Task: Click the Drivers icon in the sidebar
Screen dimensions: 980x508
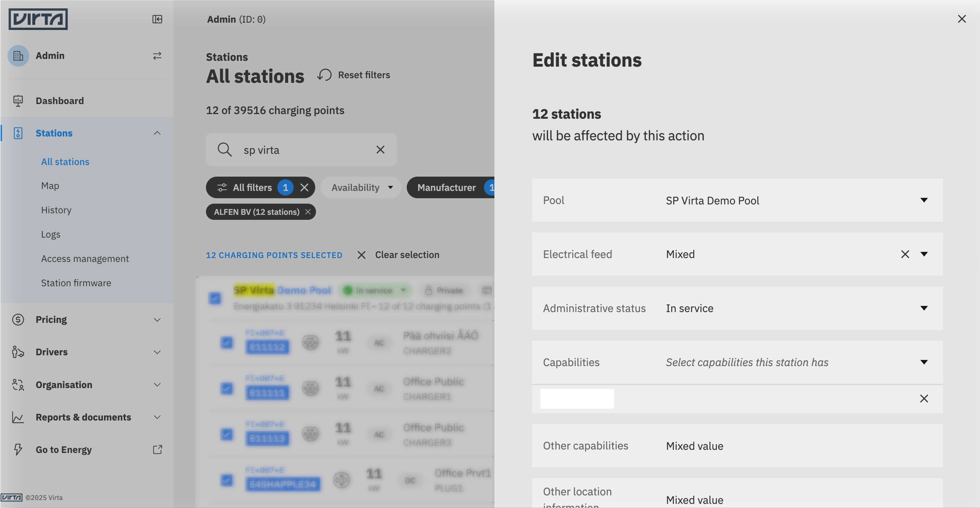Action: pyautogui.click(x=18, y=352)
